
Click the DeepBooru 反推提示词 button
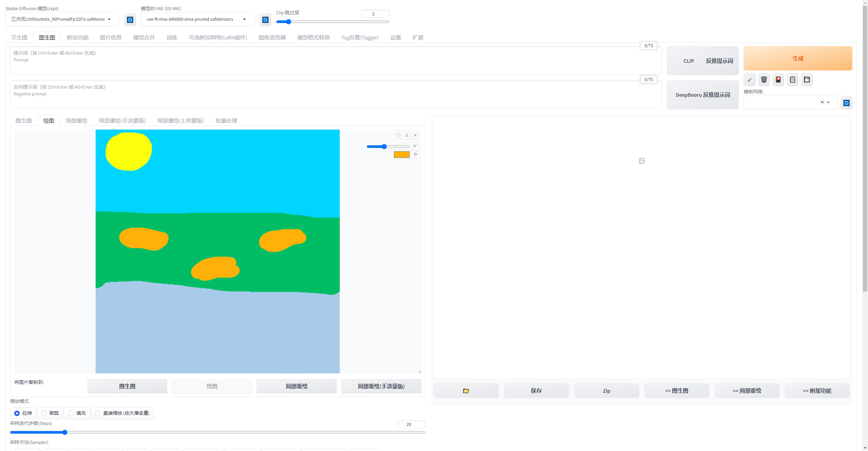tap(703, 95)
